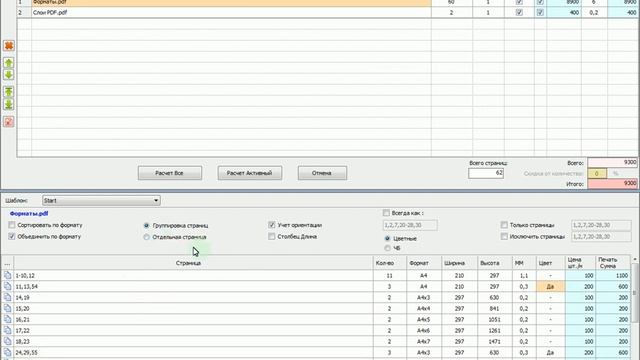This screenshot has height=360, width=640.
Task: Toggle second checkbox in 'Слои PDF.pdf' row
Action: click(x=540, y=12)
